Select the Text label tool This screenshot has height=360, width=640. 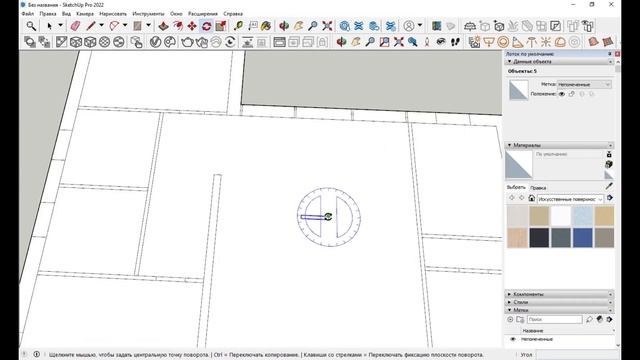click(253, 26)
